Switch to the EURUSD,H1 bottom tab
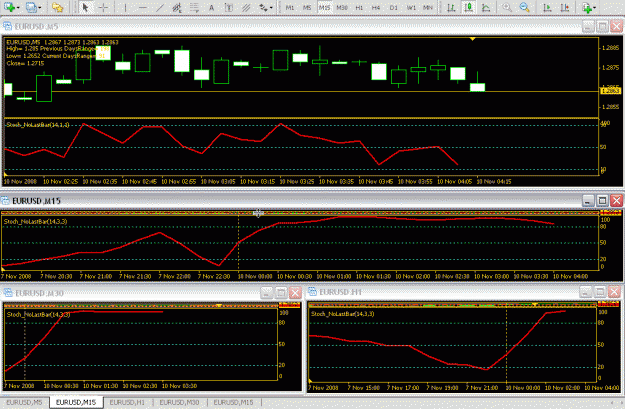 127,402
